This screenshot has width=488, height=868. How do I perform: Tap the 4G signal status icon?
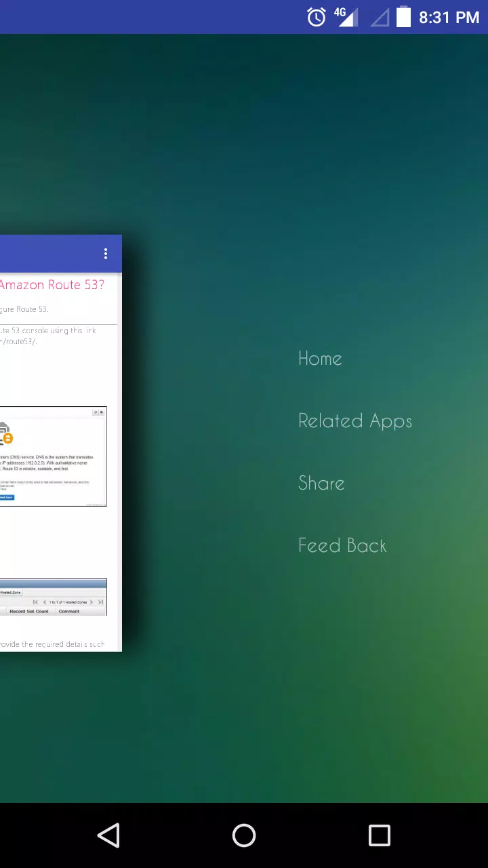coord(346,17)
